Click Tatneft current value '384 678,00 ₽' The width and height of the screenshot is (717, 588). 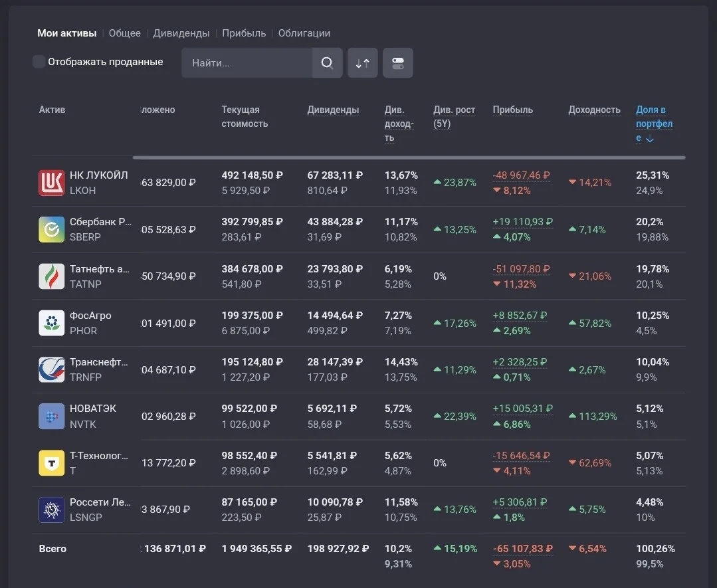[x=252, y=269]
